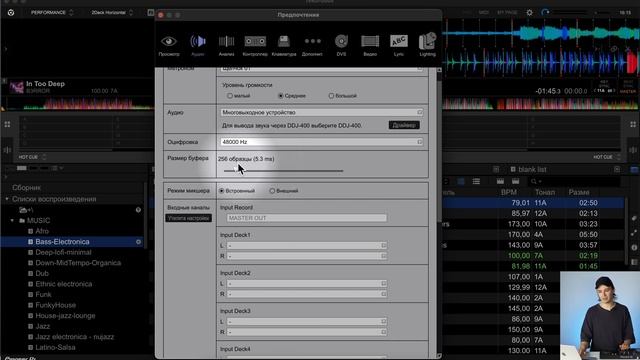Screen dimensions: 640x360
Task: Open Input Deck1 L channel dropdown
Action: coord(307,245)
